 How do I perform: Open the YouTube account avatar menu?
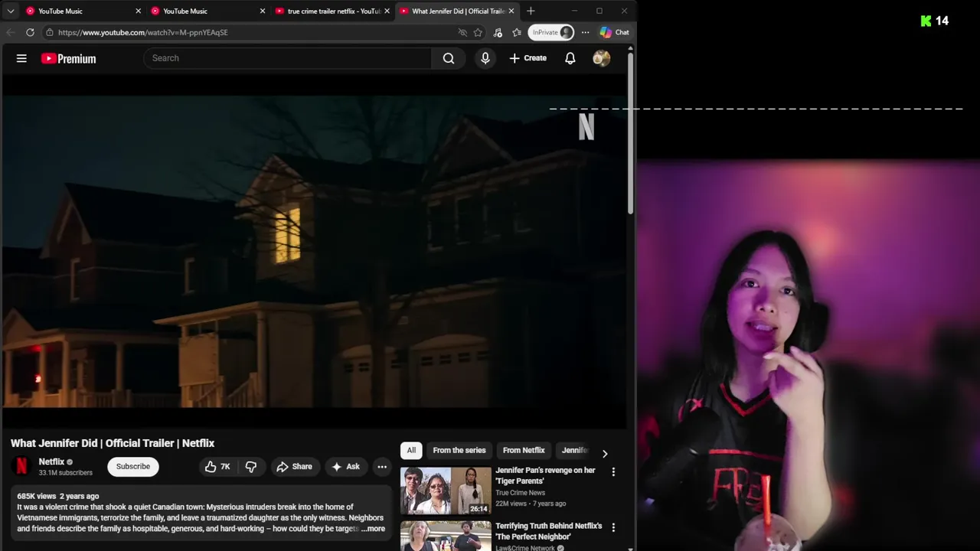pyautogui.click(x=602, y=58)
